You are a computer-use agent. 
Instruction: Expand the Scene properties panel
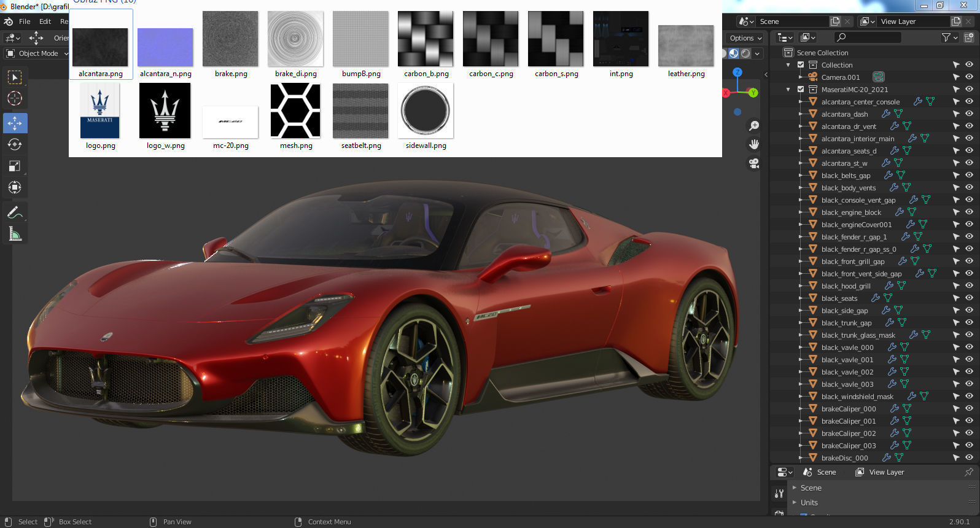pyautogui.click(x=795, y=488)
